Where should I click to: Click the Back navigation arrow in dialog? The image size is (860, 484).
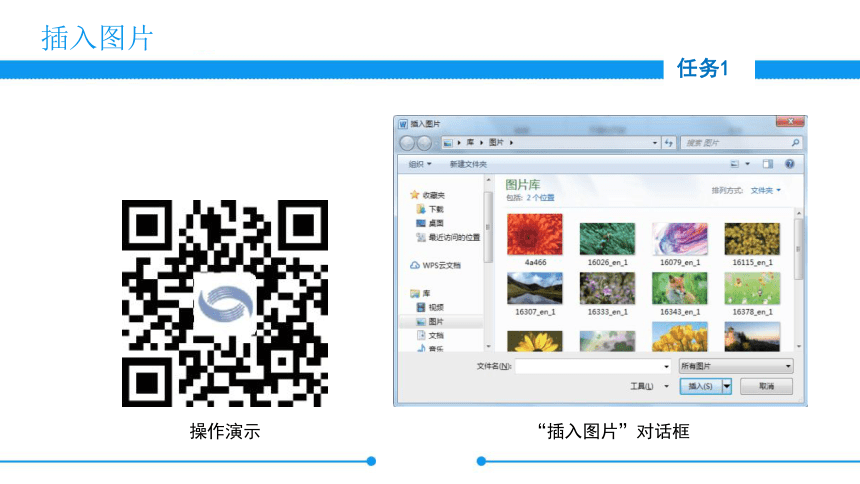pyautogui.click(x=407, y=143)
